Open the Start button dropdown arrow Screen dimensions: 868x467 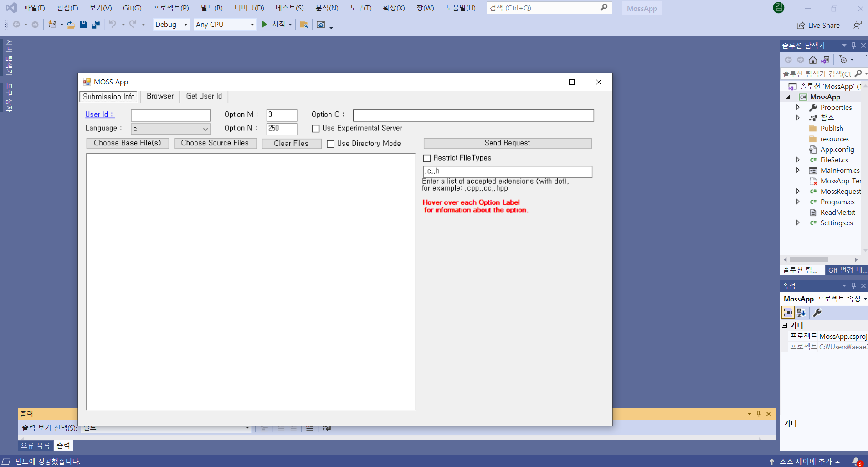point(290,25)
